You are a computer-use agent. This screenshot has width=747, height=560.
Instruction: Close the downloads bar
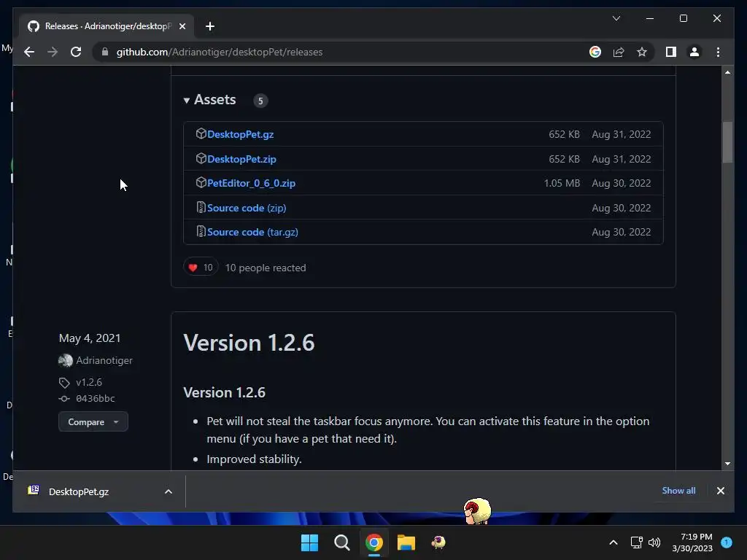pos(720,491)
